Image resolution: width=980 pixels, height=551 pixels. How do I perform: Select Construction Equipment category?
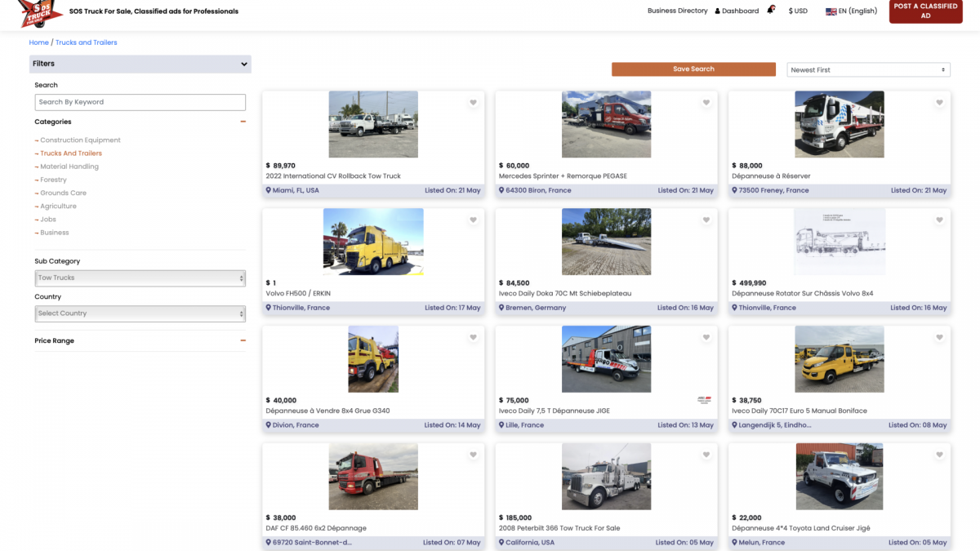pyautogui.click(x=80, y=140)
